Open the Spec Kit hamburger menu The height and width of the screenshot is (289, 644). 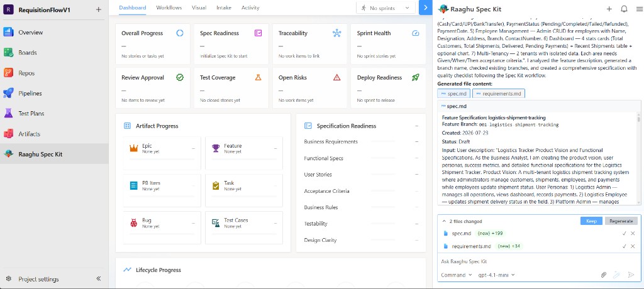(x=639, y=9)
